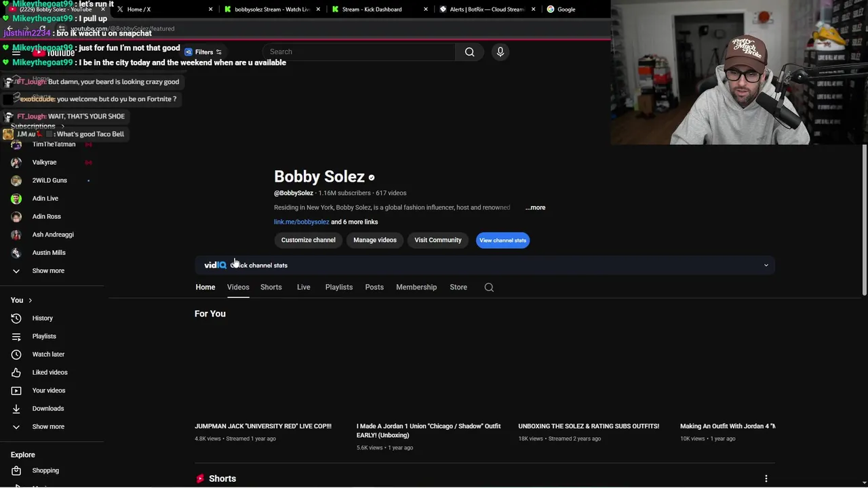Click 2WiLD Guns channel avatar
This screenshot has width=868, height=488.
click(16, 180)
